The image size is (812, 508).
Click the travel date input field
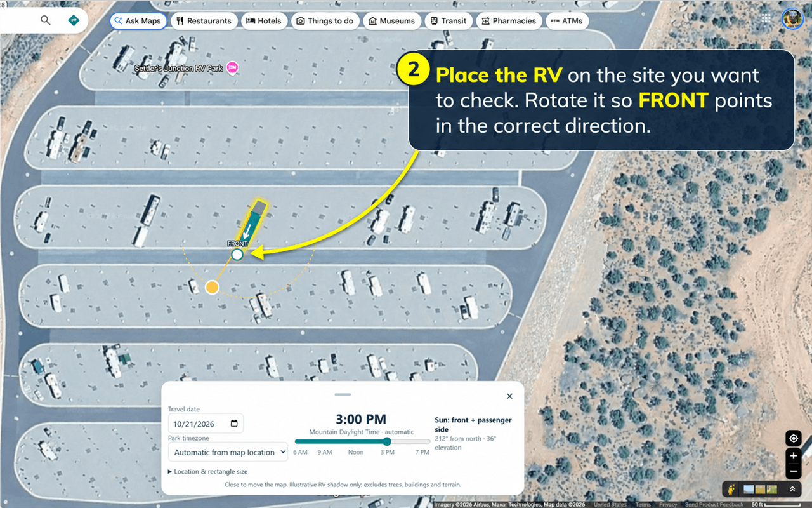click(x=206, y=424)
